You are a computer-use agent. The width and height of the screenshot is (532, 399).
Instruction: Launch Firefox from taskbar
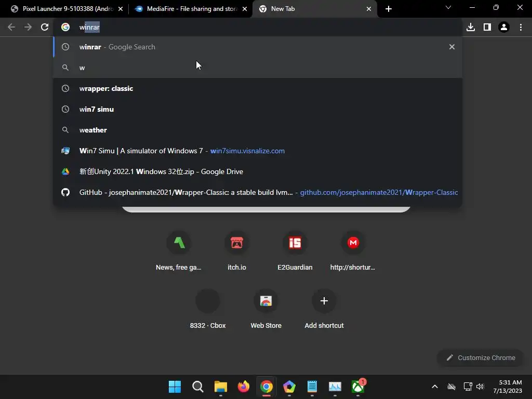[243, 387]
